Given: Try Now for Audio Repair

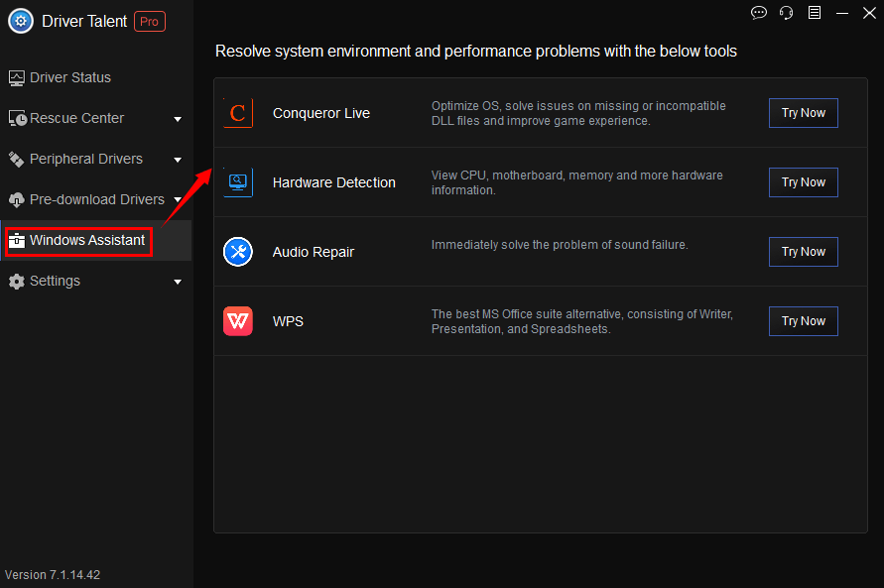Looking at the screenshot, I should pos(804,252).
